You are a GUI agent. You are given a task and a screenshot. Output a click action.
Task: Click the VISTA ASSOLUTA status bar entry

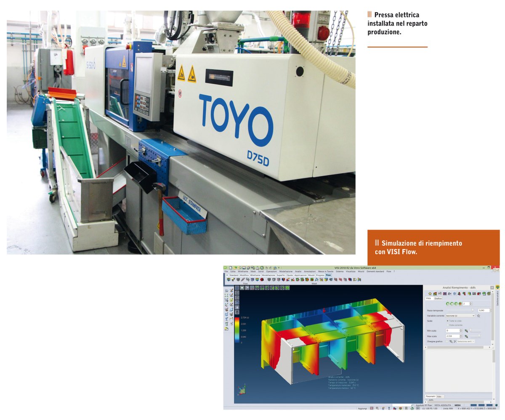(x=442, y=405)
